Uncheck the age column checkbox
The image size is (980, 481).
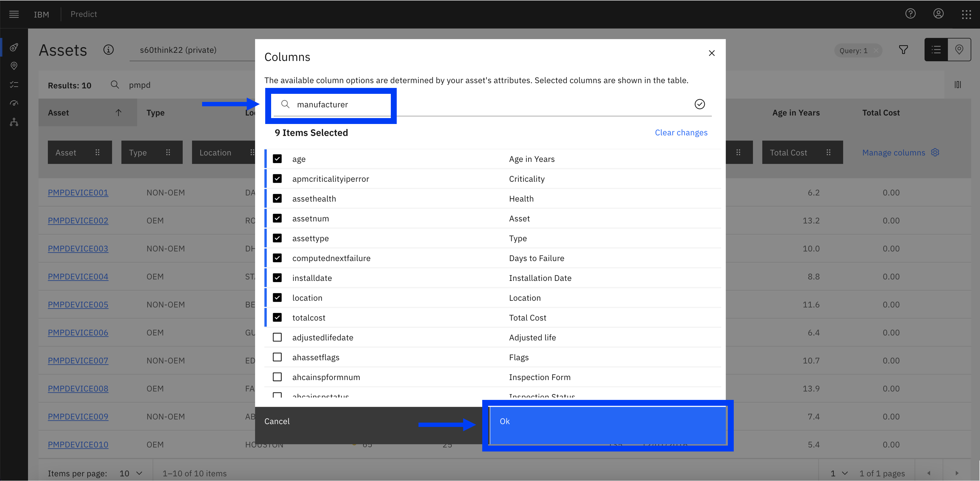click(277, 159)
